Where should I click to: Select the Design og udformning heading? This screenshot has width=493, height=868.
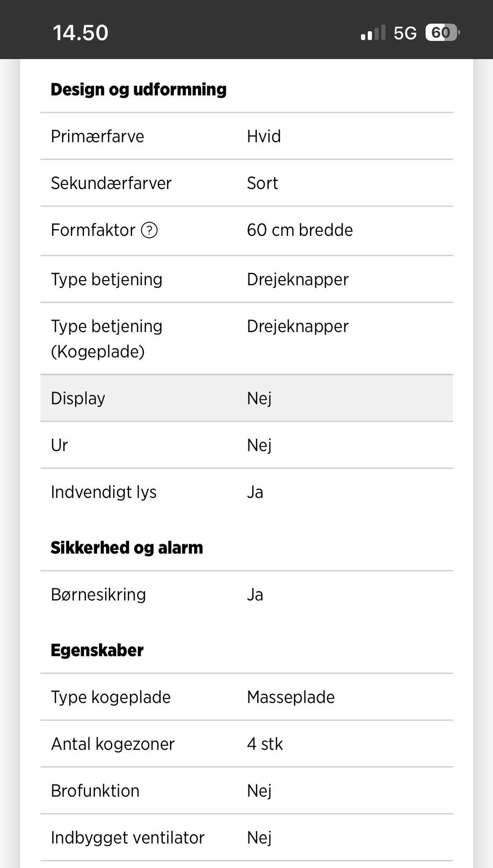(138, 89)
